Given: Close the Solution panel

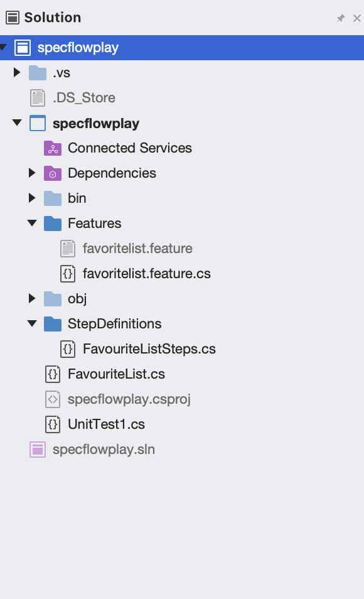Looking at the screenshot, I should point(356,18).
